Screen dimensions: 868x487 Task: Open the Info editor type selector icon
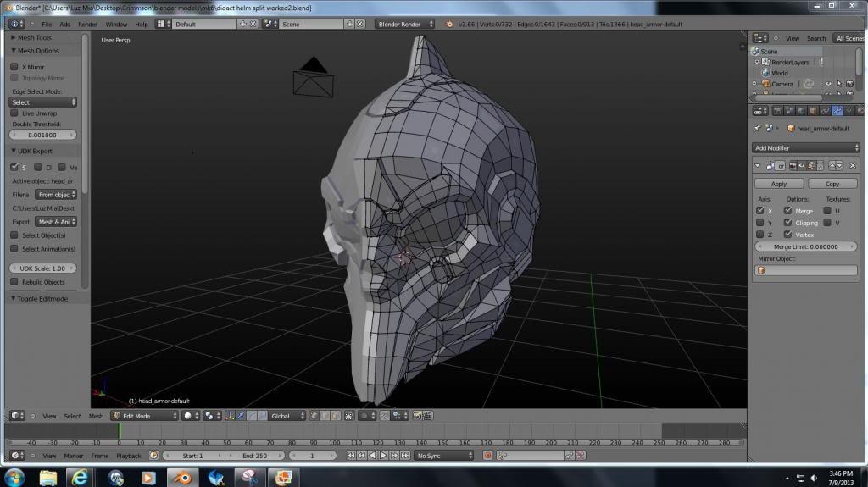point(17,24)
